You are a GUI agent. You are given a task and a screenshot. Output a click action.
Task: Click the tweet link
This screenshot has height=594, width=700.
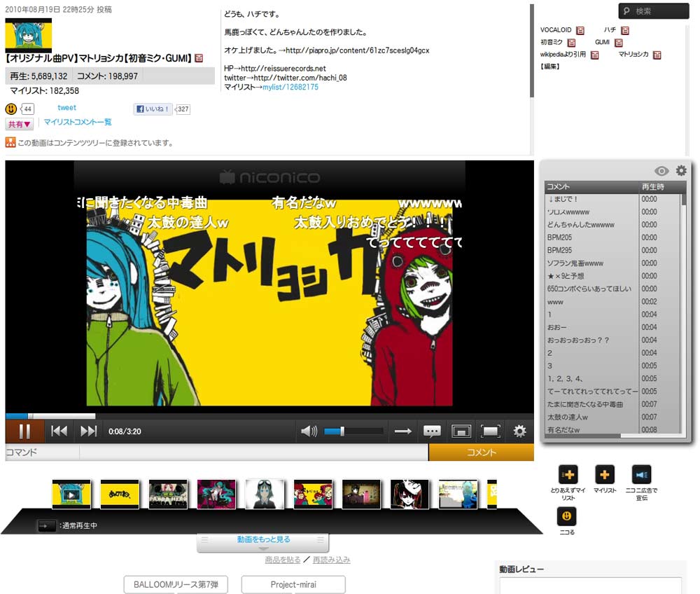(66, 107)
